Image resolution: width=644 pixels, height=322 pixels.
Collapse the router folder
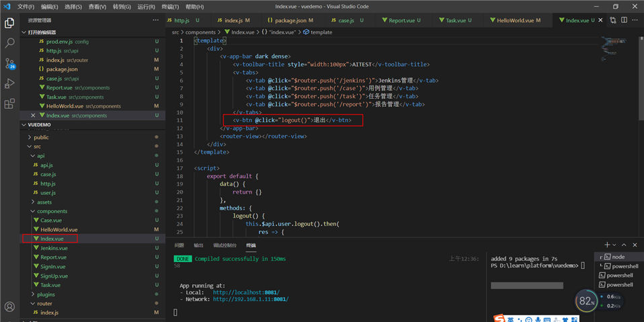[92, 304]
